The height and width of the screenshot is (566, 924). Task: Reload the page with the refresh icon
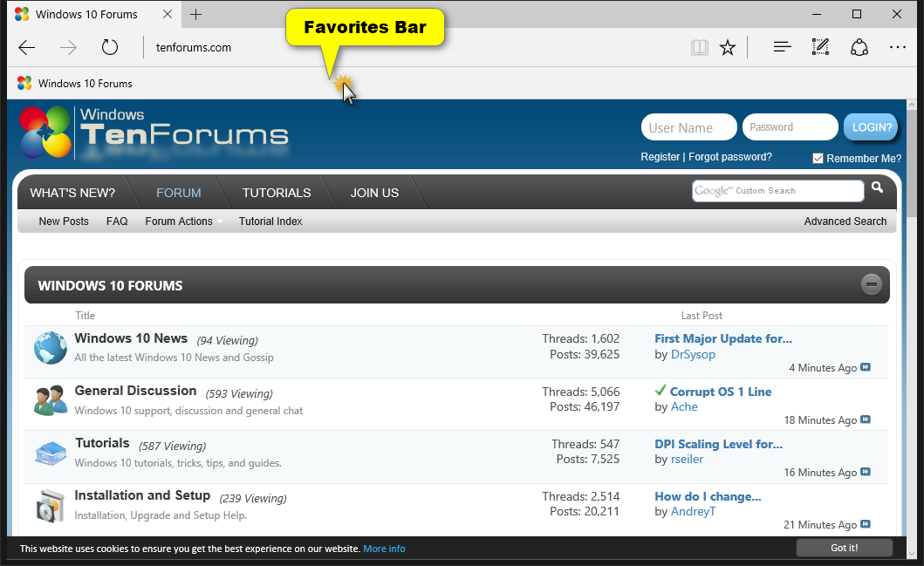[110, 47]
